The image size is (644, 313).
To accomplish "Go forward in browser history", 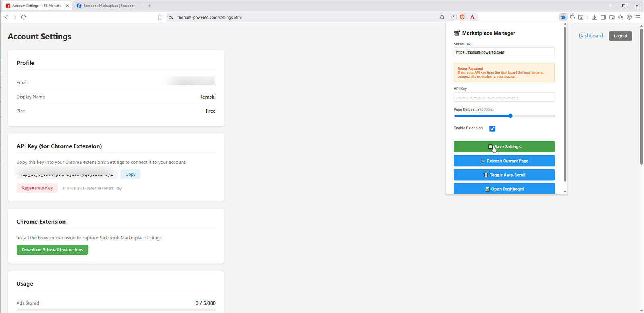I will pos(15,17).
